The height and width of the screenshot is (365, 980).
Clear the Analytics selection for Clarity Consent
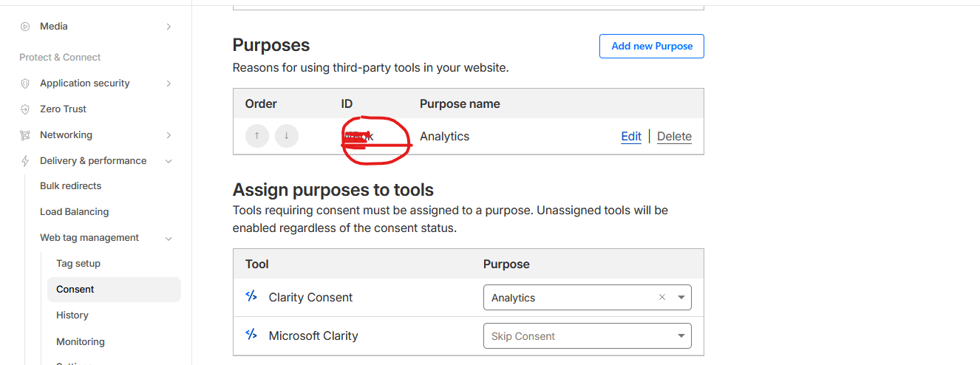click(x=662, y=297)
